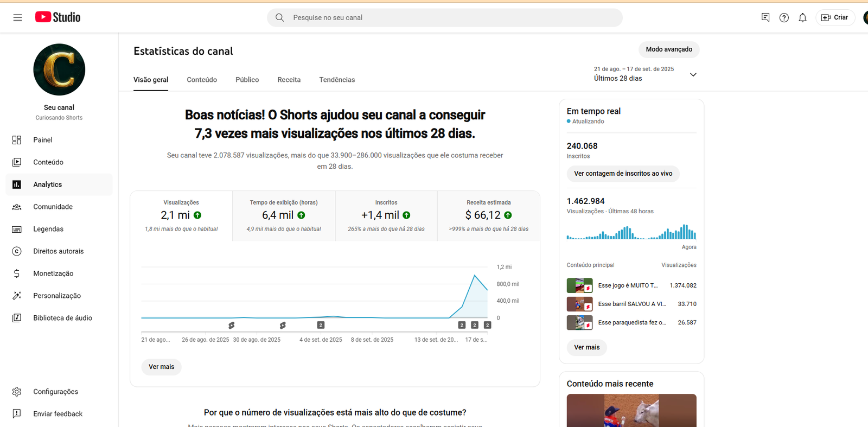Viewport: 868px width, 427px height.
Task: Open Biblioteca de áudio in the sidebar
Action: tap(59, 318)
